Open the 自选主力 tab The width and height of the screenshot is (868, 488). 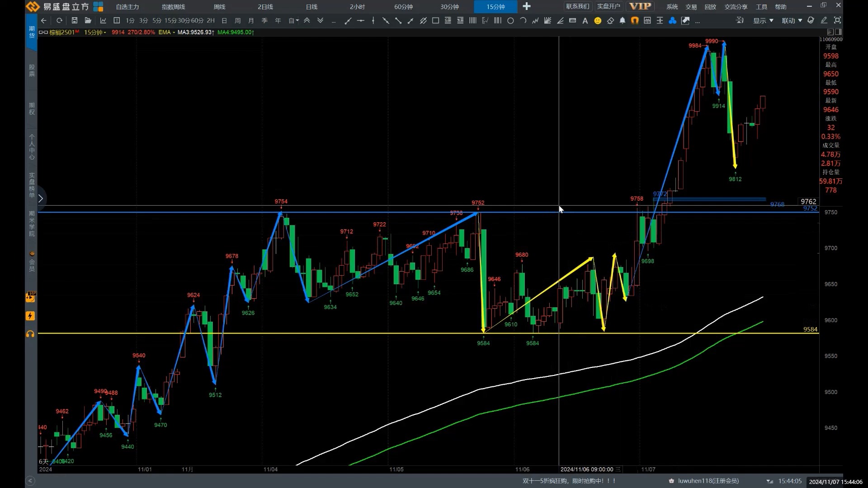click(127, 7)
